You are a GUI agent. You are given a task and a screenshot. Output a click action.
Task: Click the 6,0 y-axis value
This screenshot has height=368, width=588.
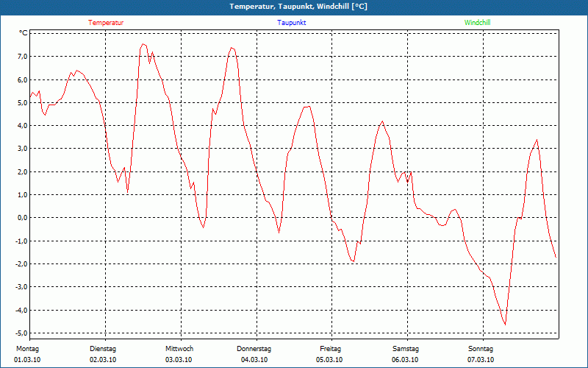(x=22, y=79)
